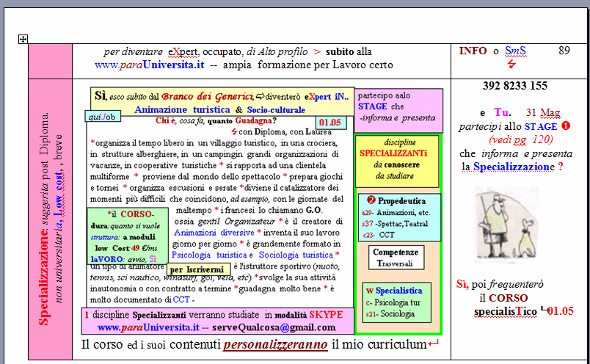Screen dimensions: 590x364
Task: Click the red numbered circle 1 after STAGE
Action: point(566,125)
